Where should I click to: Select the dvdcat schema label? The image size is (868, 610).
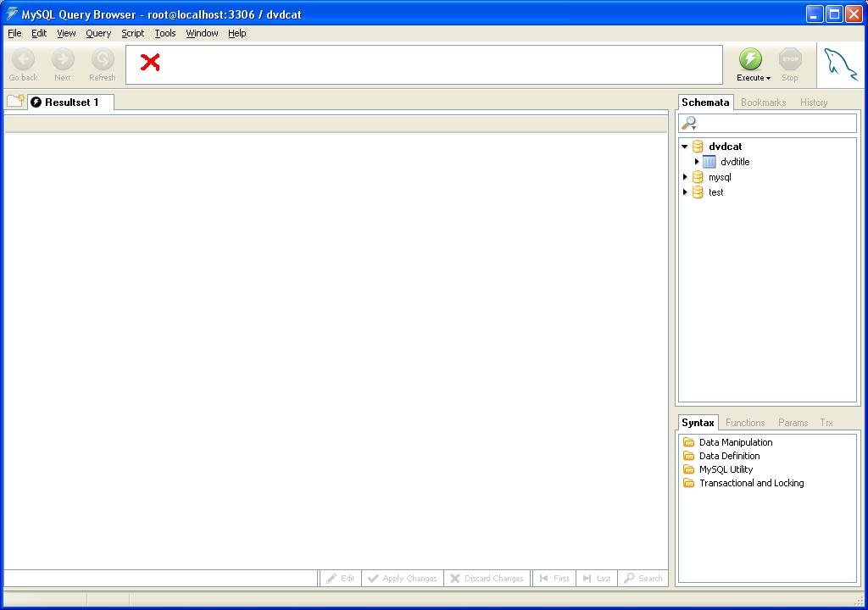point(726,147)
